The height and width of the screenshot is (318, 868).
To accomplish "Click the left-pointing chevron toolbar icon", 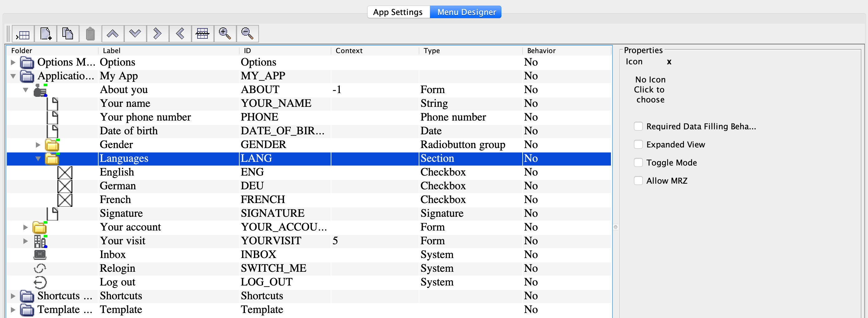I will point(180,34).
